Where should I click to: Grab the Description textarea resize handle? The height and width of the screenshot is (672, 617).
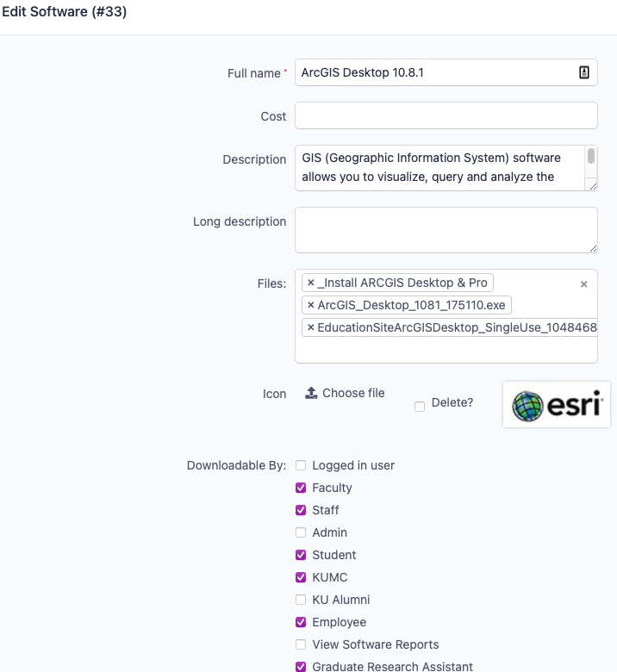(593, 186)
